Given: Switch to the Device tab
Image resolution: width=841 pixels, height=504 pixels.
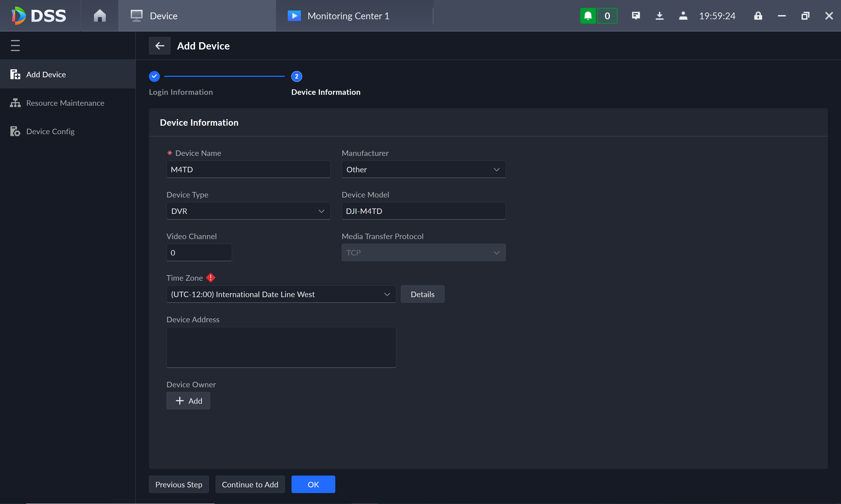Looking at the screenshot, I should 197,16.
